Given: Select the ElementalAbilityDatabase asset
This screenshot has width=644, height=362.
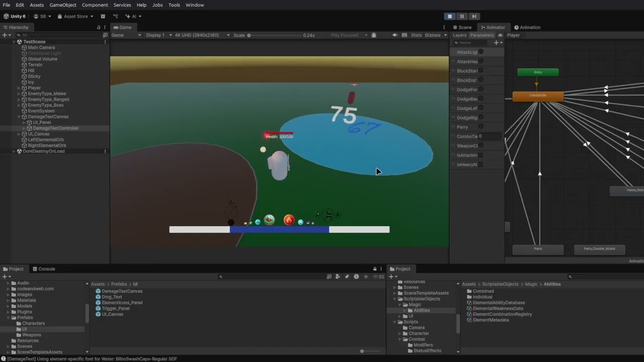Looking at the screenshot, I should pyautogui.click(x=496, y=303).
